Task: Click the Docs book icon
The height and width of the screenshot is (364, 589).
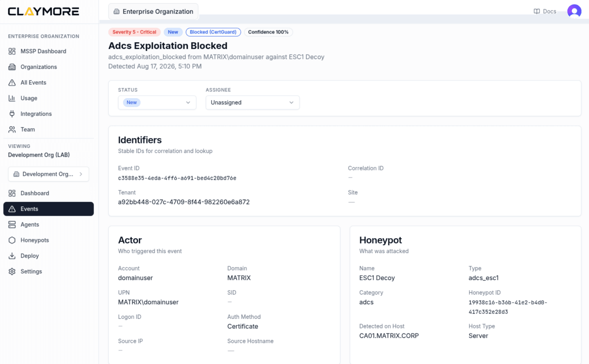Action: pos(537,11)
